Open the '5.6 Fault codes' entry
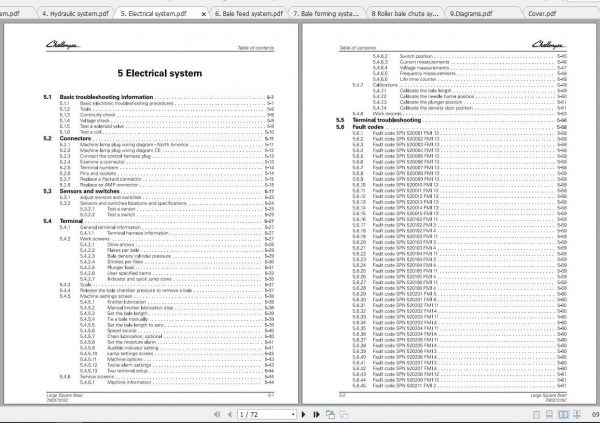600x423 pixels. pos(452,127)
